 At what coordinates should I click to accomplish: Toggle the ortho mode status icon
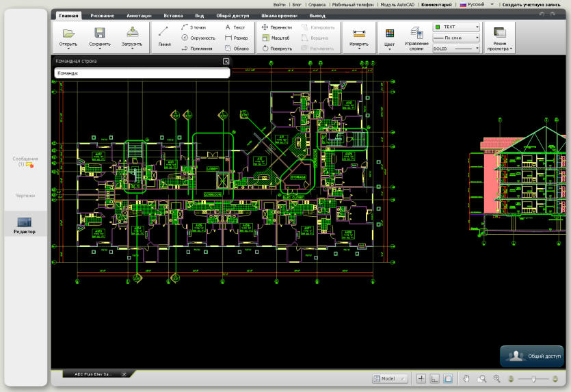(434, 379)
